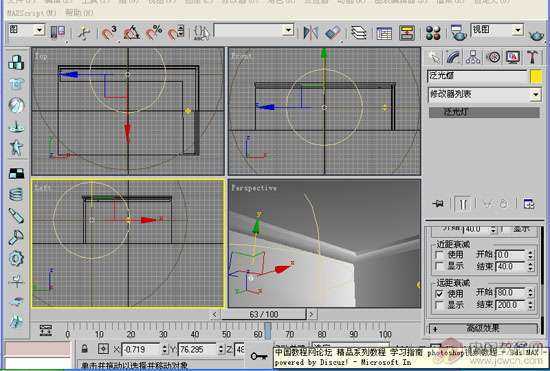Click the Quick Render teapot icon
The height and width of the screenshot is (371, 550).
click(x=536, y=34)
